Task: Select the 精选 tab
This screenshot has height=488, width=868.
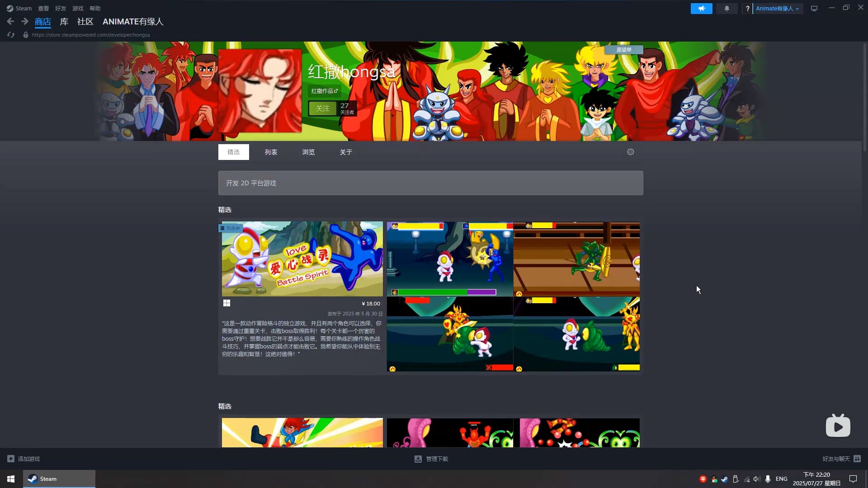Action: tap(234, 152)
